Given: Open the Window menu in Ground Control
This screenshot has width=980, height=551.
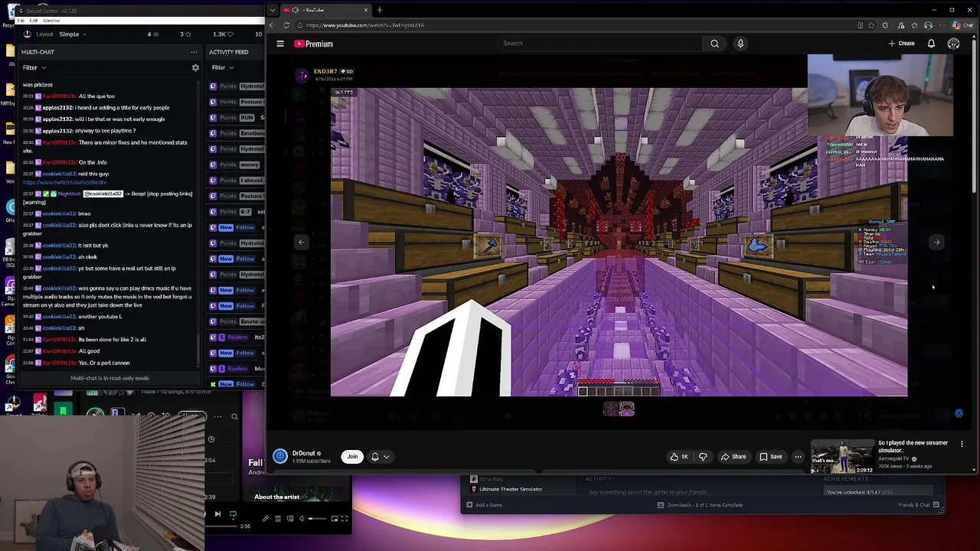Looking at the screenshot, I should point(51,21).
